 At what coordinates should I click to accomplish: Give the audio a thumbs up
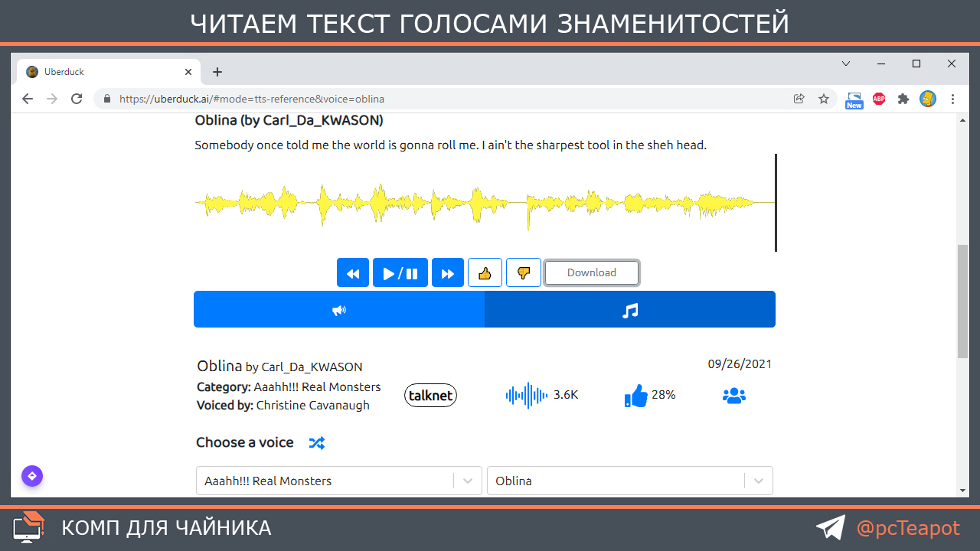pos(485,272)
